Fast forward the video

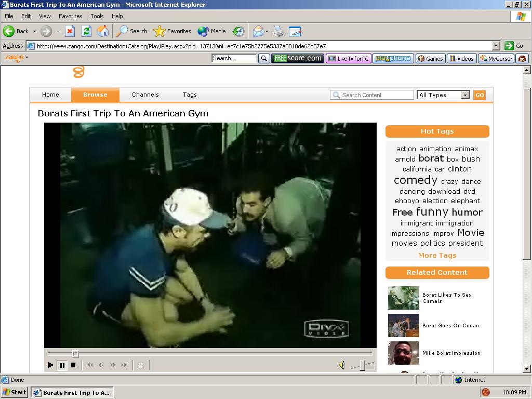pos(113,365)
